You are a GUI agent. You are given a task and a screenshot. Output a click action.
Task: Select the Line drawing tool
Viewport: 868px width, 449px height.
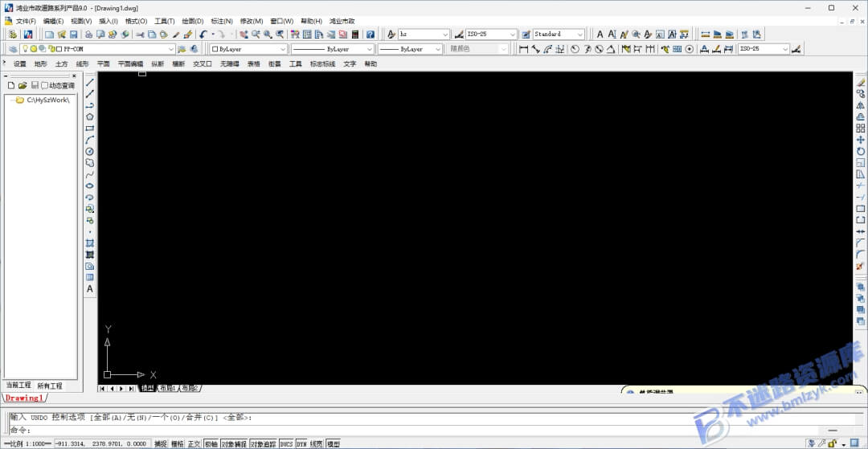(90, 83)
